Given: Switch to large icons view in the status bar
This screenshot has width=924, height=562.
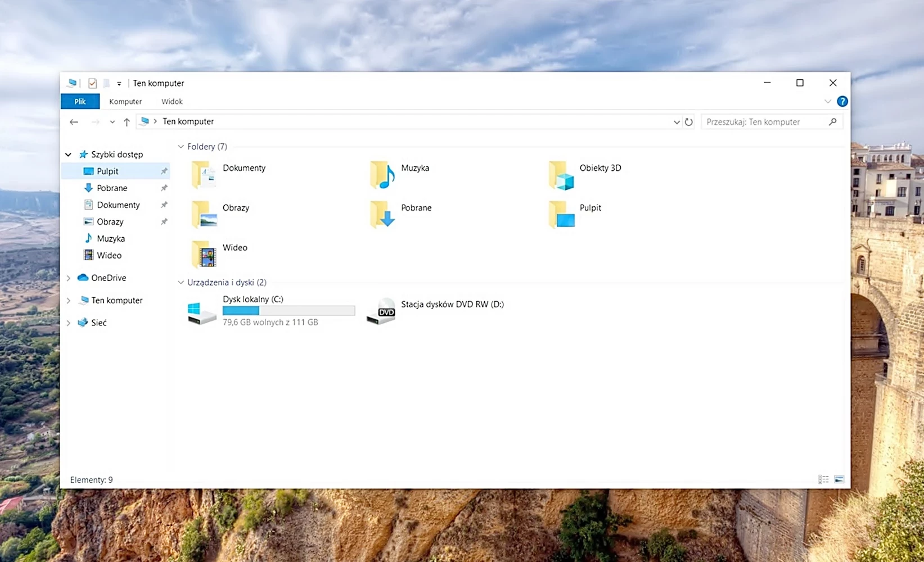Looking at the screenshot, I should click(x=839, y=479).
